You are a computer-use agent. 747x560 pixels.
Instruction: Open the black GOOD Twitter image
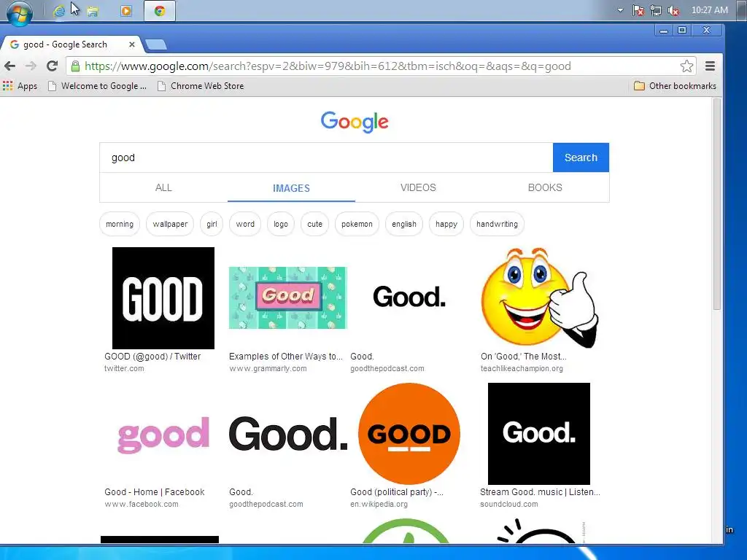[163, 298]
